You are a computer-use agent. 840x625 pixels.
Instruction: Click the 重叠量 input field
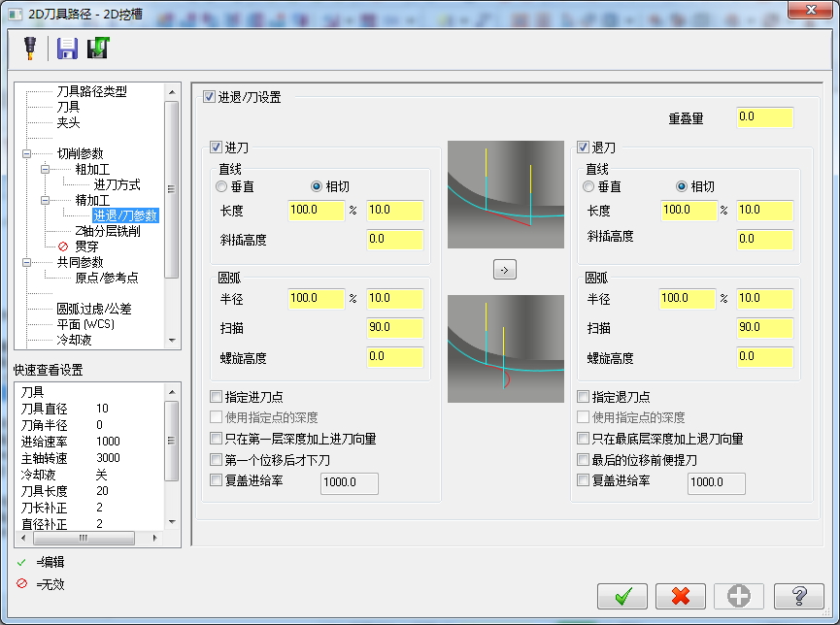click(764, 116)
